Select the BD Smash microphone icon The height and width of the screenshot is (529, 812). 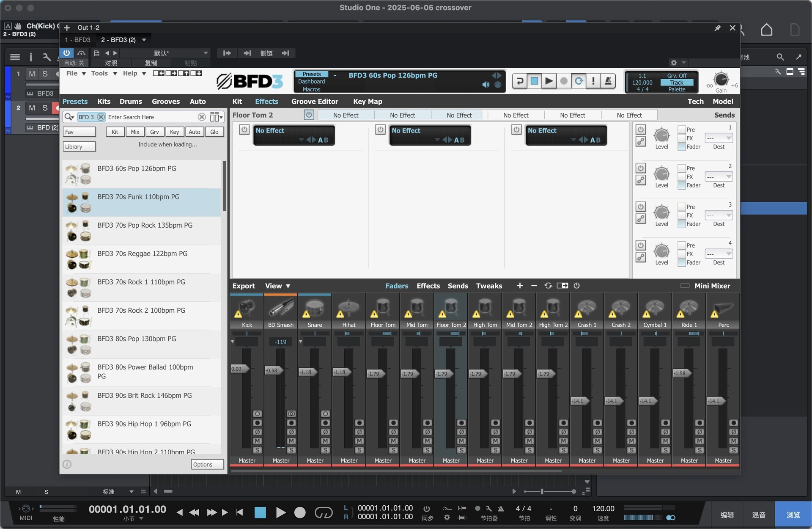pos(281,307)
